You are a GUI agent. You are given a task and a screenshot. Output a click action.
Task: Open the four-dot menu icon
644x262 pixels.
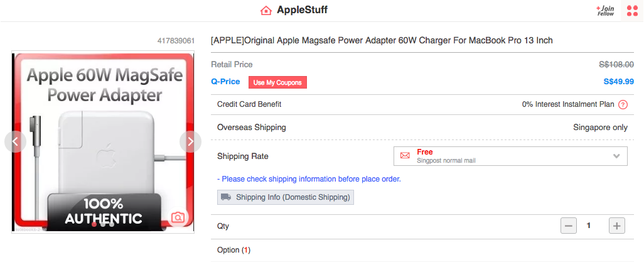pos(632,11)
